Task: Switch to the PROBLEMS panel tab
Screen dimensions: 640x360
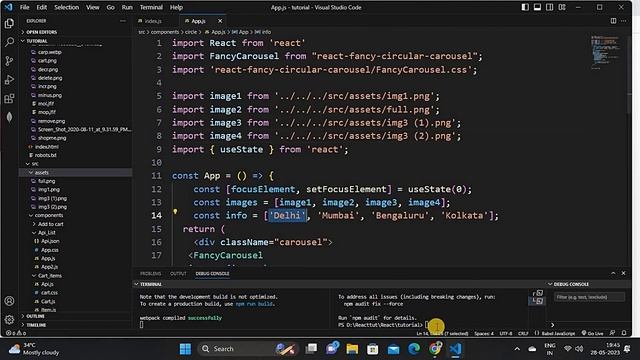Action: point(150,273)
